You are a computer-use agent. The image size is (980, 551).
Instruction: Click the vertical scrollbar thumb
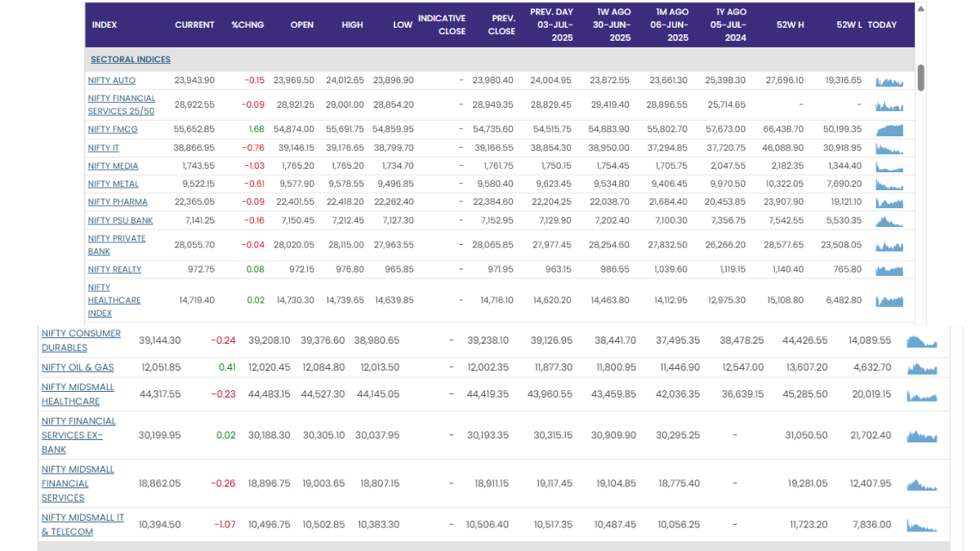(x=921, y=78)
